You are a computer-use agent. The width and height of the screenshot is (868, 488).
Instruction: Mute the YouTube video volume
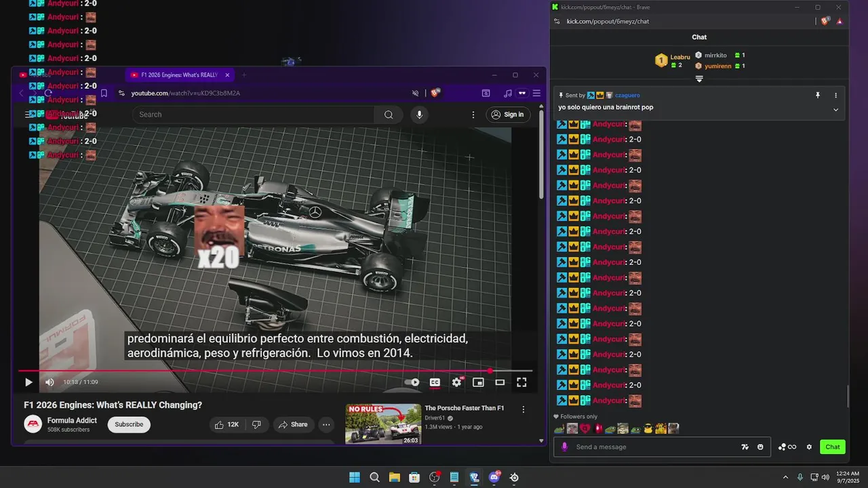pos(50,382)
